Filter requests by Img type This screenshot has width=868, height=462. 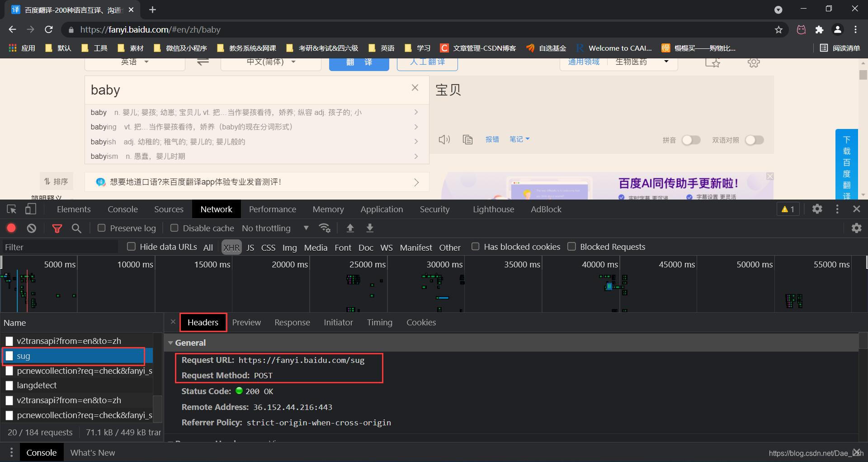point(289,248)
